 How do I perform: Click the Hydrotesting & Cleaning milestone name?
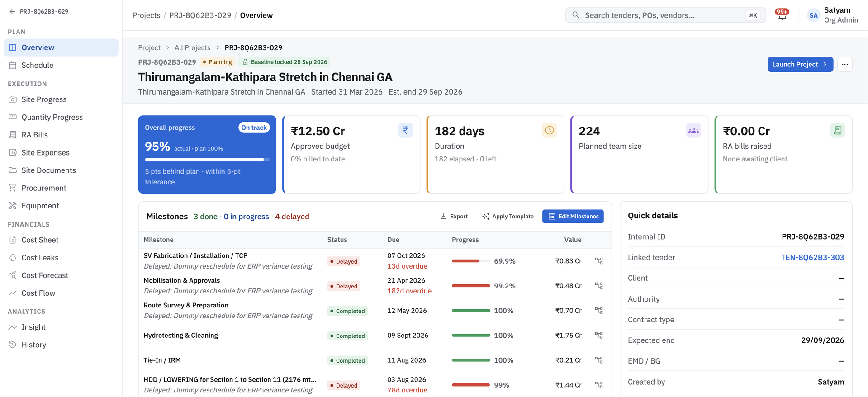tap(180, 335)
